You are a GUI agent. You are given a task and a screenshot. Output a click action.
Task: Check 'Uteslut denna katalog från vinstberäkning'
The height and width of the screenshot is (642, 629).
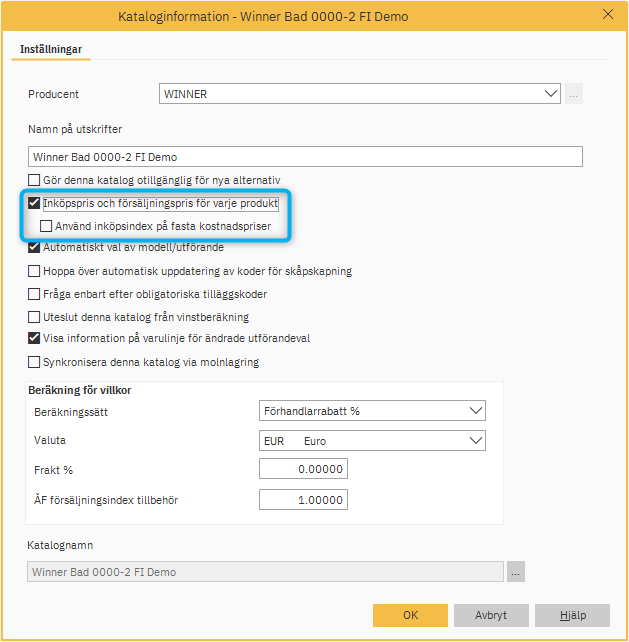pyautogui.click(x=35, y=317)
